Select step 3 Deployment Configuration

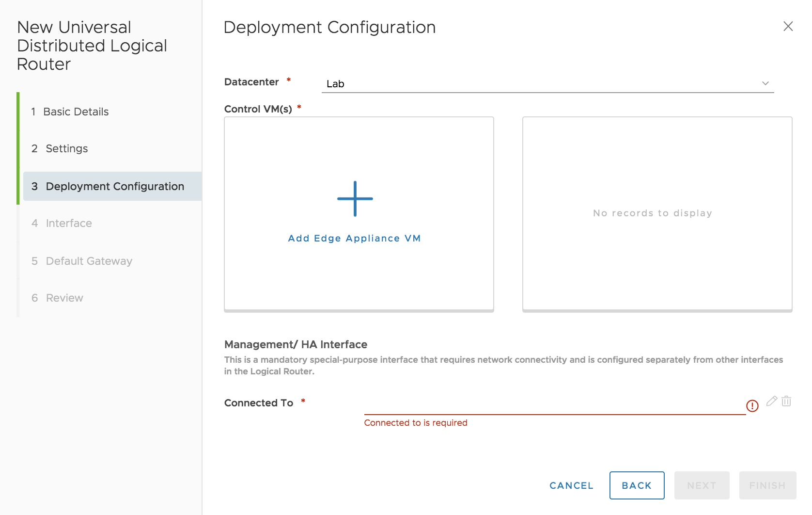point(114,186)
